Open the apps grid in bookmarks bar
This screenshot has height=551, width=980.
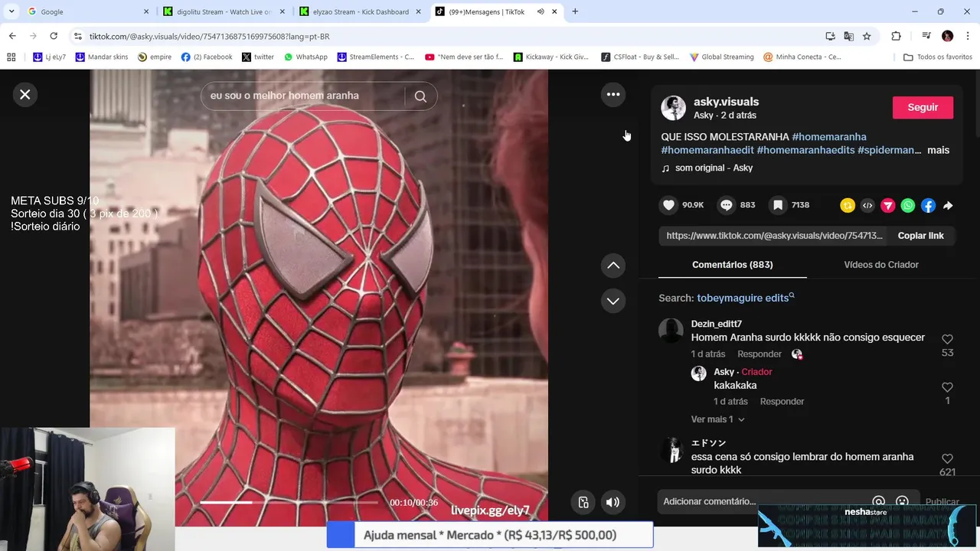(11, 57)
